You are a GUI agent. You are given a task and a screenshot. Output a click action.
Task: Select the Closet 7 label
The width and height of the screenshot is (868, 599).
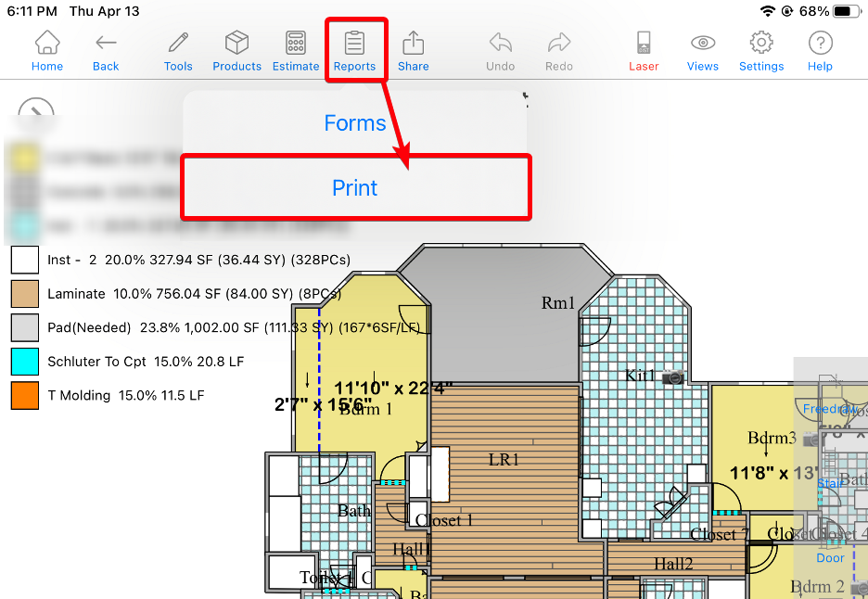click(720, 535)
